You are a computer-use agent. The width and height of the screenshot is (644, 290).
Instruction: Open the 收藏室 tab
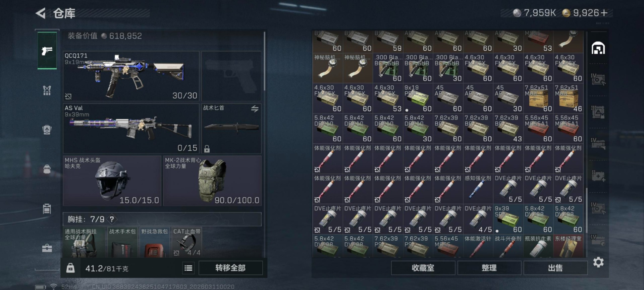[423, 268]
